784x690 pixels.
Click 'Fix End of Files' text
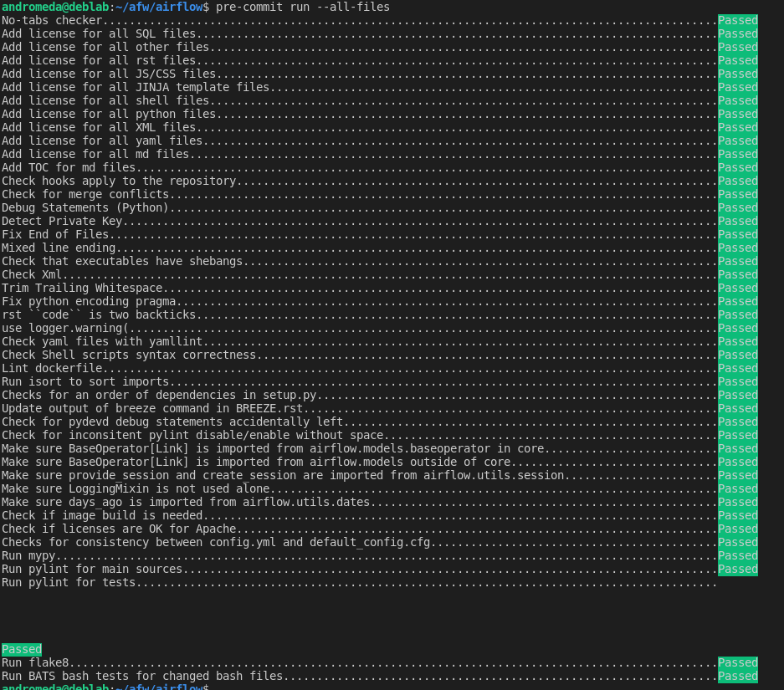point(55,235)
